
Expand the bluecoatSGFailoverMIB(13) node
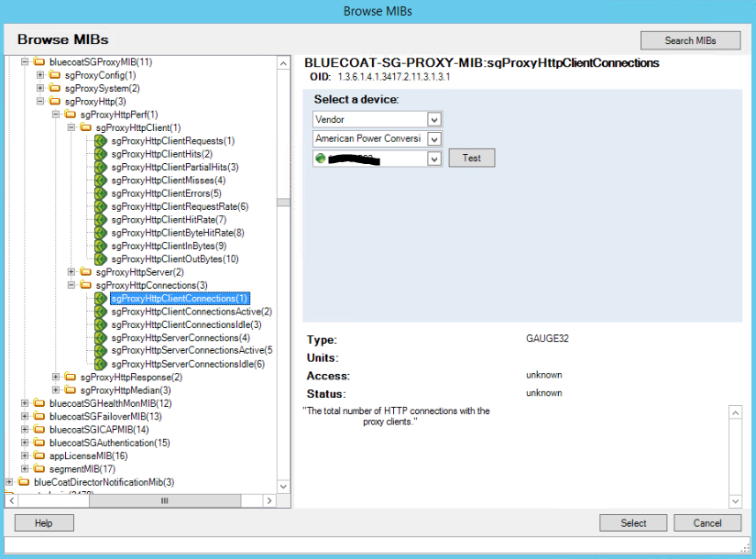(x=25, y=416)
